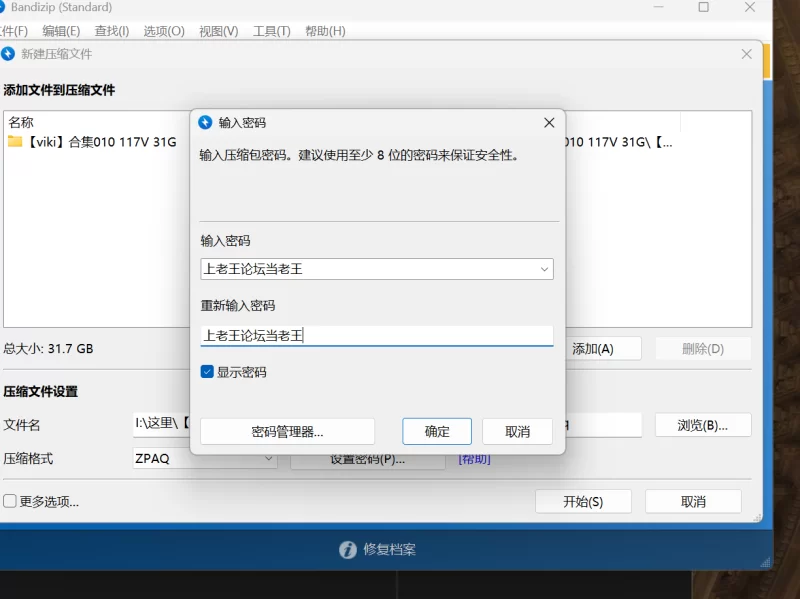Image resolution: width=800 pixels, height=599 pixels.
Task: Open the 文件(F) menu
Action: (x=14, y=31)
